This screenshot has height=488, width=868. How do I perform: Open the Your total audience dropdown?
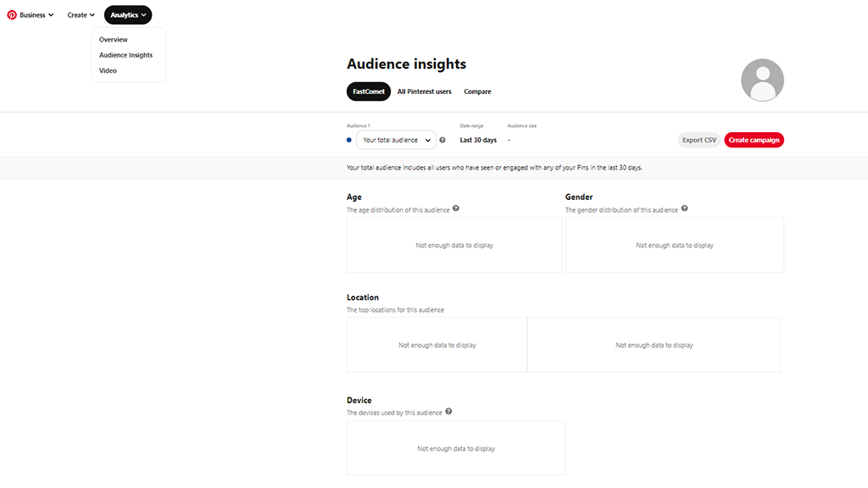click(x=396, y=140)
